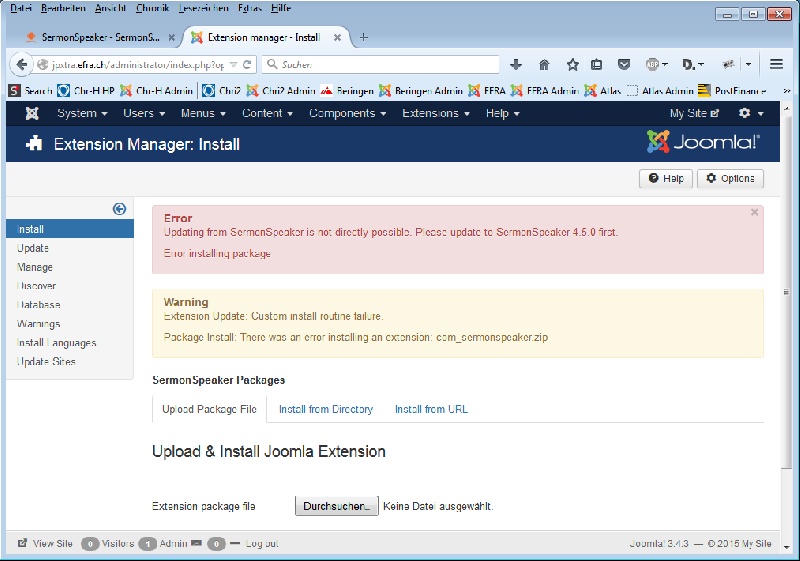800x561 pixels.
Task: Click the page vertical scrollbar
Action: (786, 292)
